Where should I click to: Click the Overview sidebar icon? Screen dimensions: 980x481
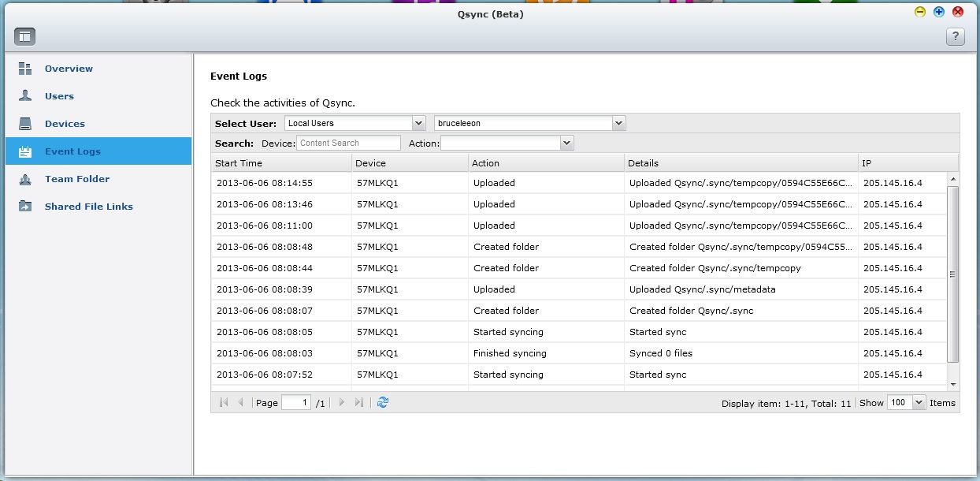tap(25, 69)
